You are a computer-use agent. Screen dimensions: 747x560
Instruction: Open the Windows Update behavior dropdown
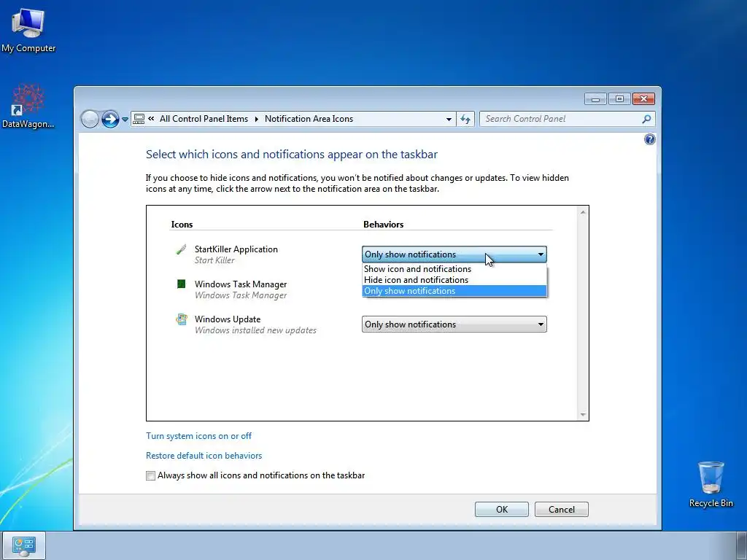click(454, 324)
